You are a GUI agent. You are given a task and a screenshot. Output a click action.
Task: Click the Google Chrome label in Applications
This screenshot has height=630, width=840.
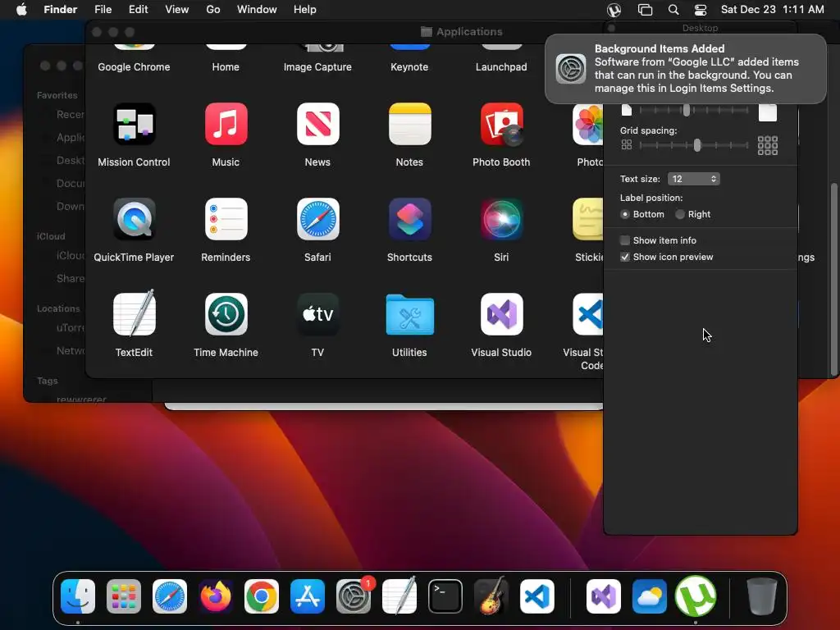pos(134,67)
